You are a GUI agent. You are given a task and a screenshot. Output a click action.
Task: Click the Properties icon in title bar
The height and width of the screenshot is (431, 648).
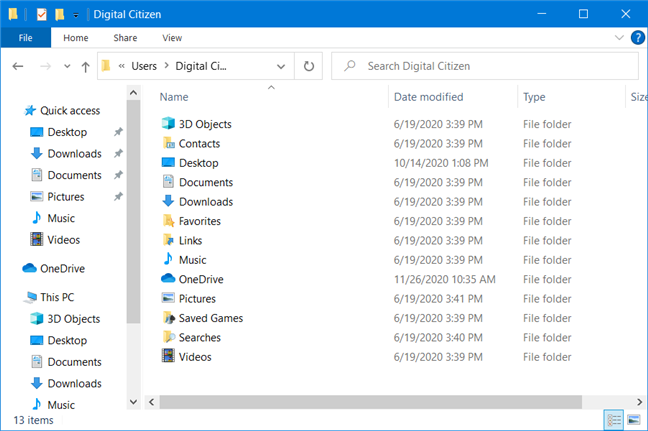41,14
